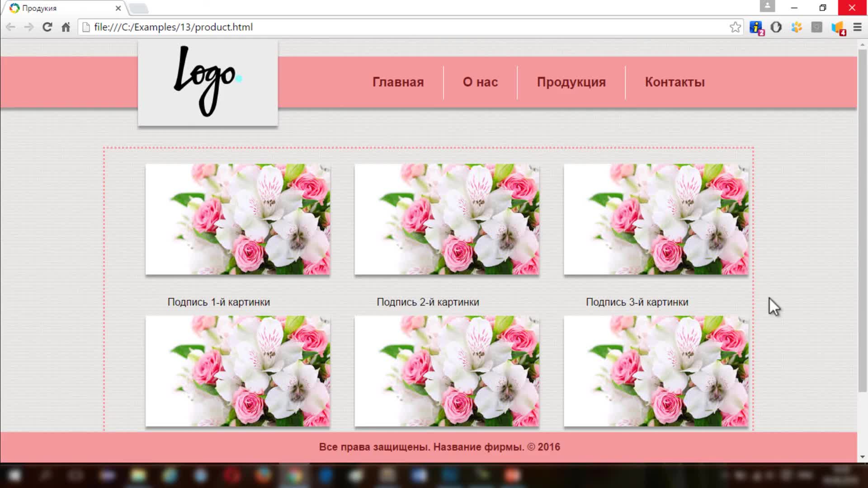
Task: Open the blue 'i' extension with badge 2
Action: coord(756,28)
